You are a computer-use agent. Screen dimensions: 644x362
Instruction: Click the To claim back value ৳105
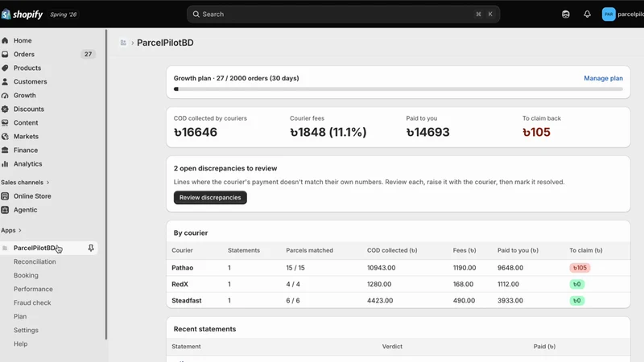(536, 132)
